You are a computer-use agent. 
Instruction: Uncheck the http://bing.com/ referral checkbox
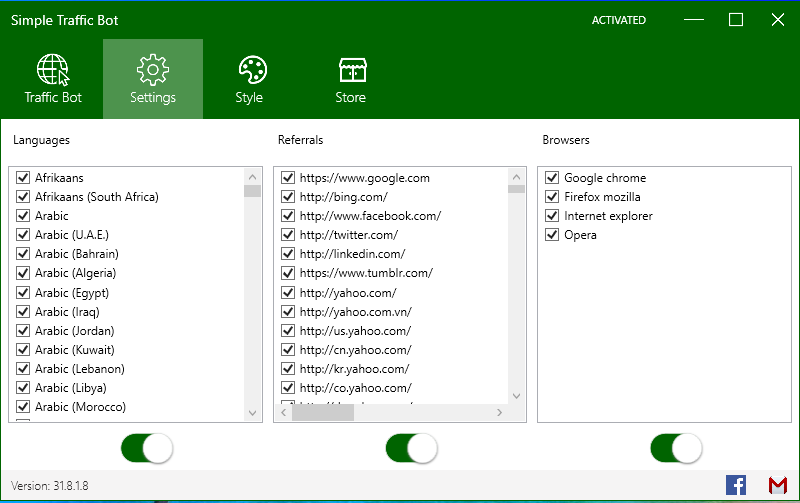288,196
